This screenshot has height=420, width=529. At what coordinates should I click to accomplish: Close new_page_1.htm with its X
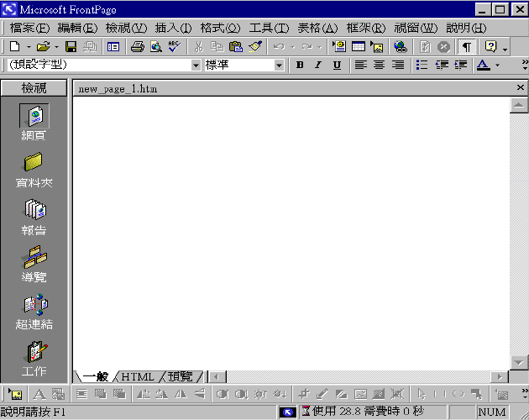pyautogui.click(x=521, y=88)
